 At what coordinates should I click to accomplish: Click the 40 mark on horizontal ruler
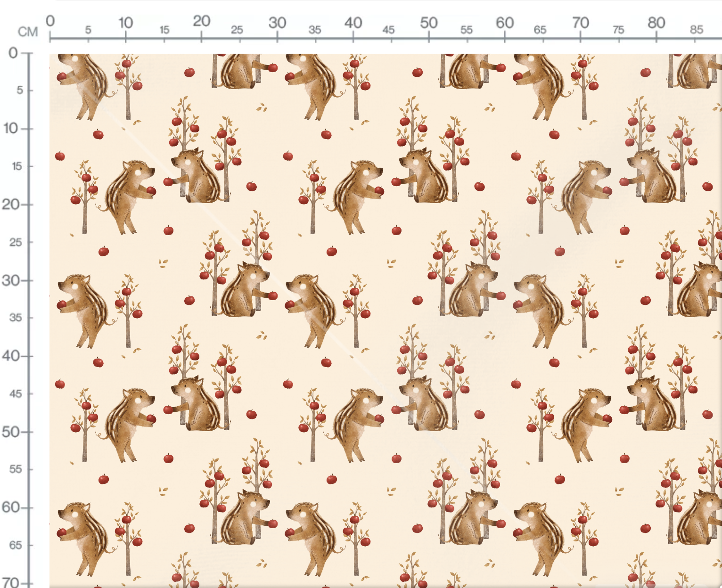click(353, 23)
